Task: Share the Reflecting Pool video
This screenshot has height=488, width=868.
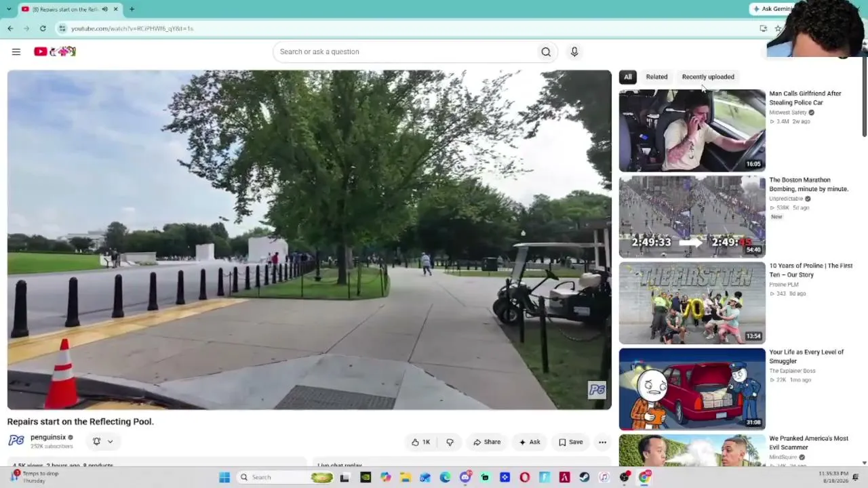Action: point(487,442)
